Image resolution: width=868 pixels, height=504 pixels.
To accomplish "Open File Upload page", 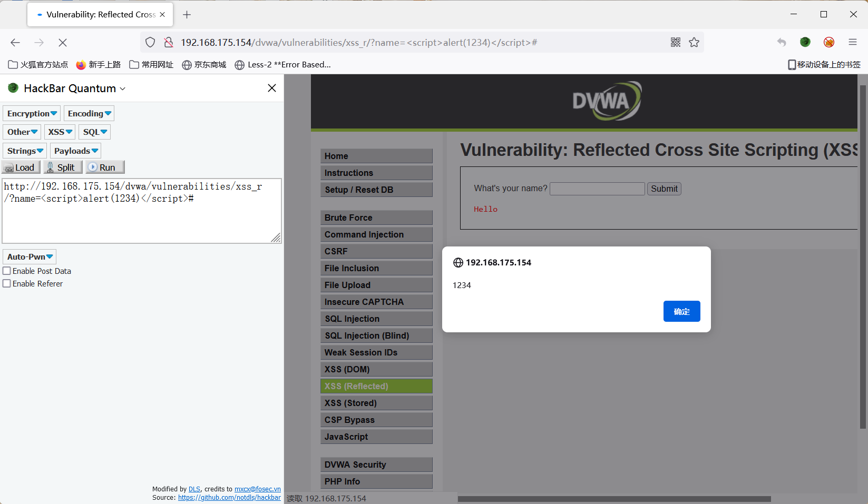I will (x=376, y=285).
